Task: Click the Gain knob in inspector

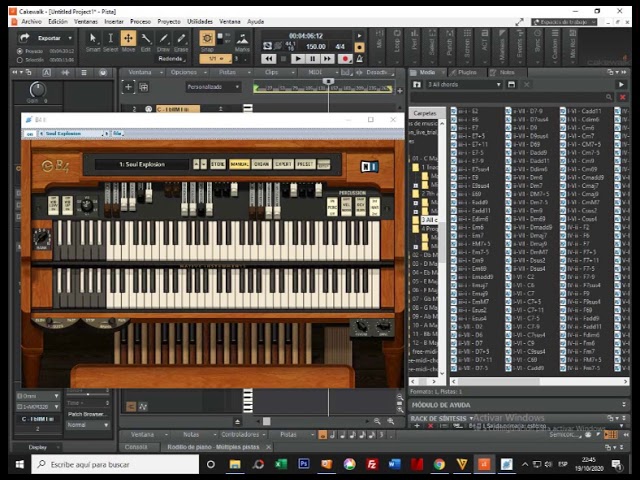Action: pyautogui.click(x=38, y=89)
